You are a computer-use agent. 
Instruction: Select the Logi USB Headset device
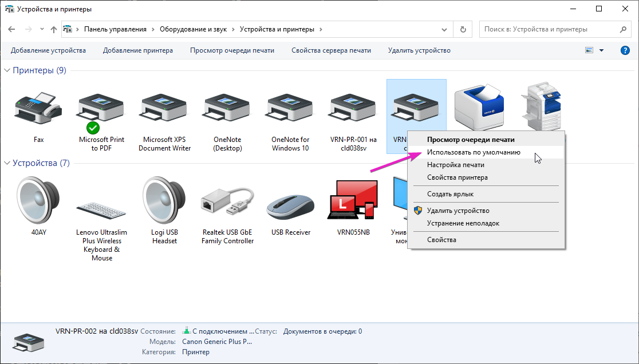[164, 200]
